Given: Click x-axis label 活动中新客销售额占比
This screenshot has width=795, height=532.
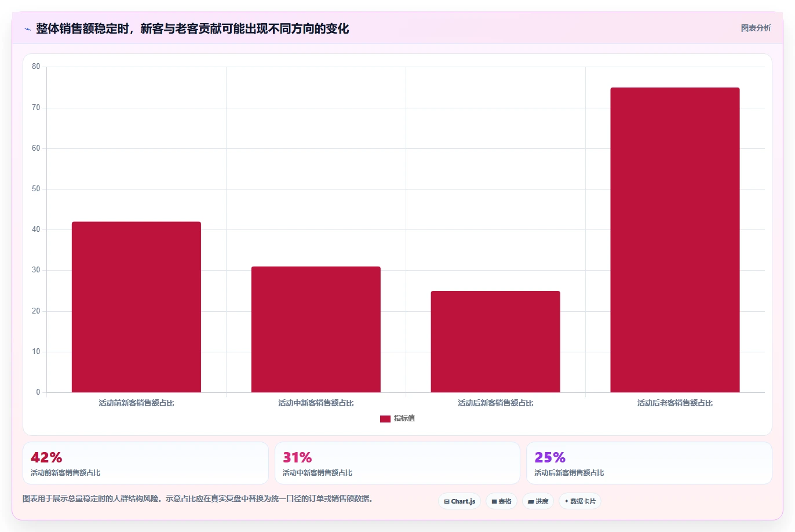Looking at the screenshot, I should point(316,403).
